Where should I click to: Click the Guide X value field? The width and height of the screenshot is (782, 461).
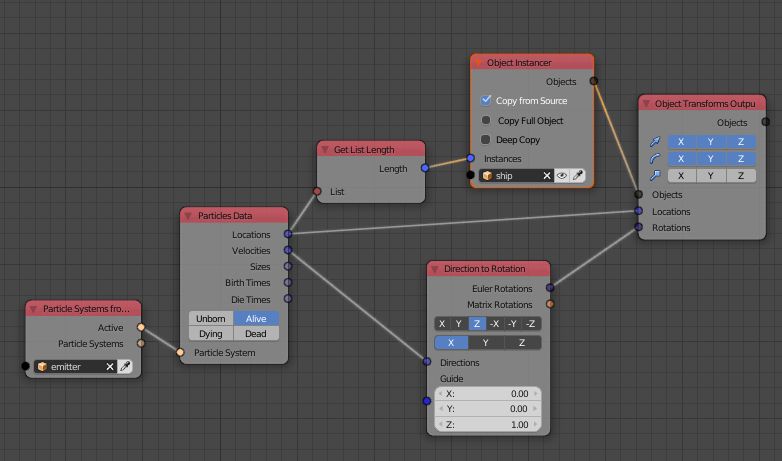click(x=488, y=394)
